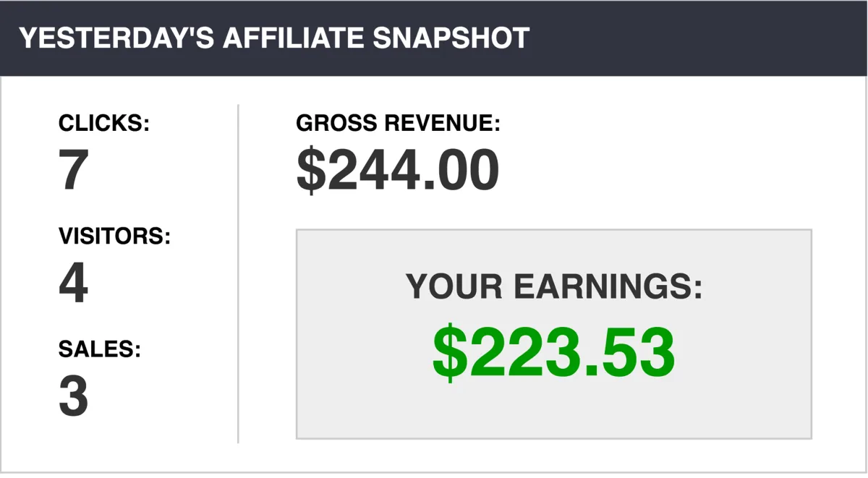Select the YOUR EARNINGS label
The height and width of the screenshot is (478, 868).
[x=554, y=286]
